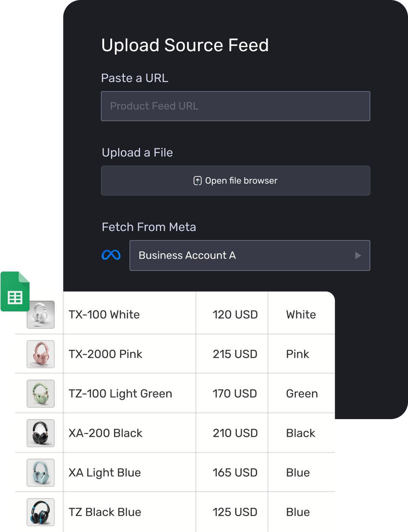Select the Green color cell
This screenshot has height=532, width=408.
pyautogui.click(x=301, y=393)
